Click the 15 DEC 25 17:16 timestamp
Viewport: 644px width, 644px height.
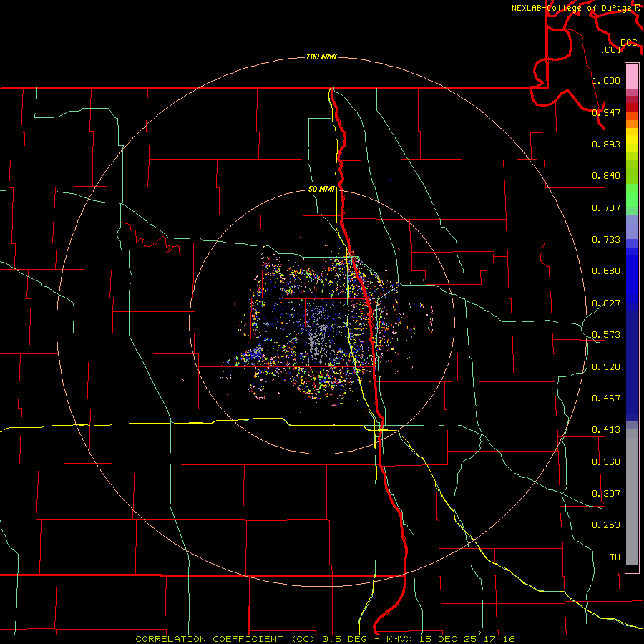tap(468, 639)
